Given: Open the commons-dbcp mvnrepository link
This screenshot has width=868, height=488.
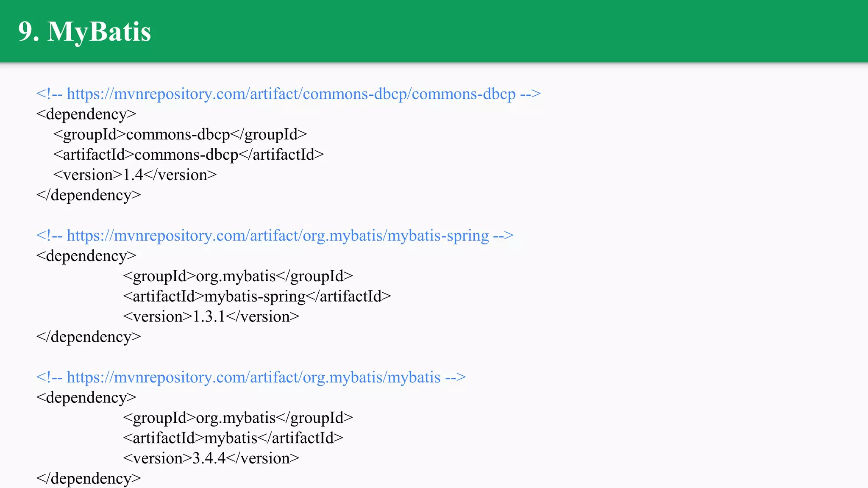Looking at the screenshot, I should (291, 94).
